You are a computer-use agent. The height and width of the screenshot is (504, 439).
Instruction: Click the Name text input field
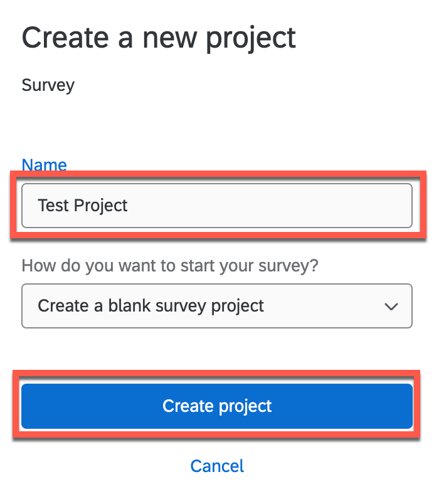[x=216, y=205]
